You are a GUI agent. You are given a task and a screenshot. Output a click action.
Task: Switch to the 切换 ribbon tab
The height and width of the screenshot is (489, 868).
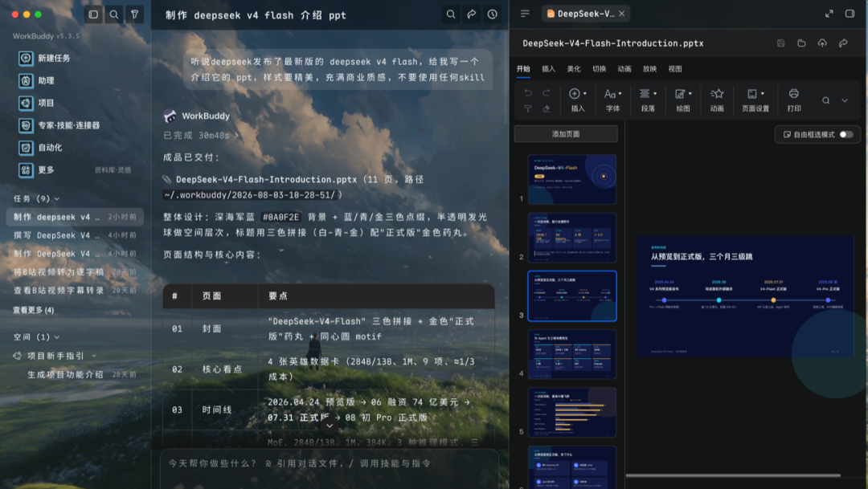click(599, 69)
